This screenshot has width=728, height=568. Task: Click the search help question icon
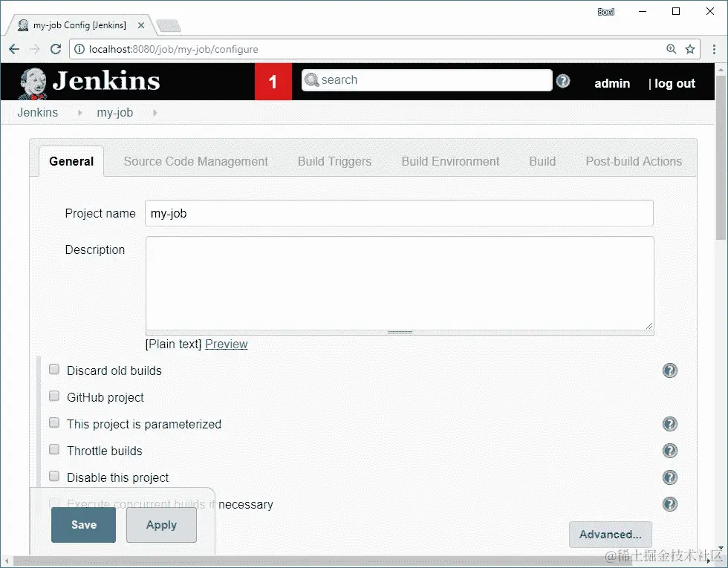[563, 81]
